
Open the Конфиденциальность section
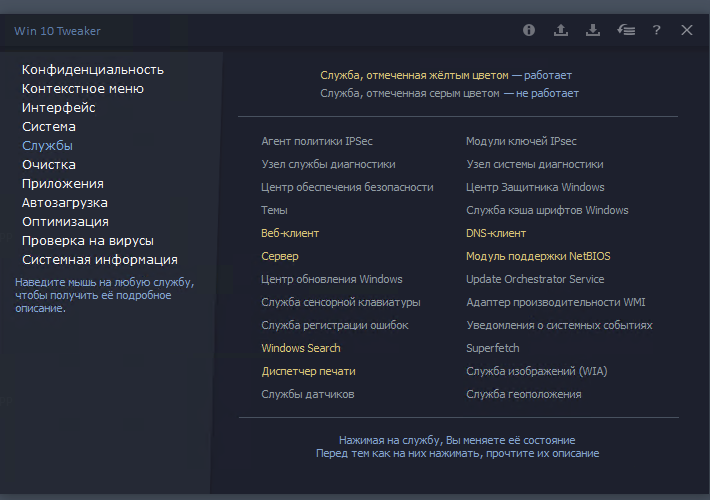pos(93,70)
